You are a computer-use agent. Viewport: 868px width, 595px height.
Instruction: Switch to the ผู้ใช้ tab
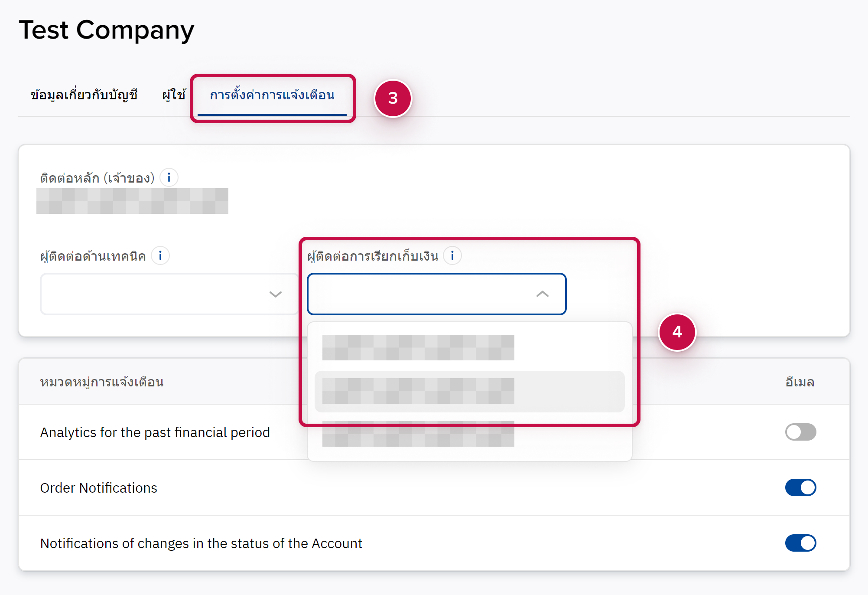(174, 95)
